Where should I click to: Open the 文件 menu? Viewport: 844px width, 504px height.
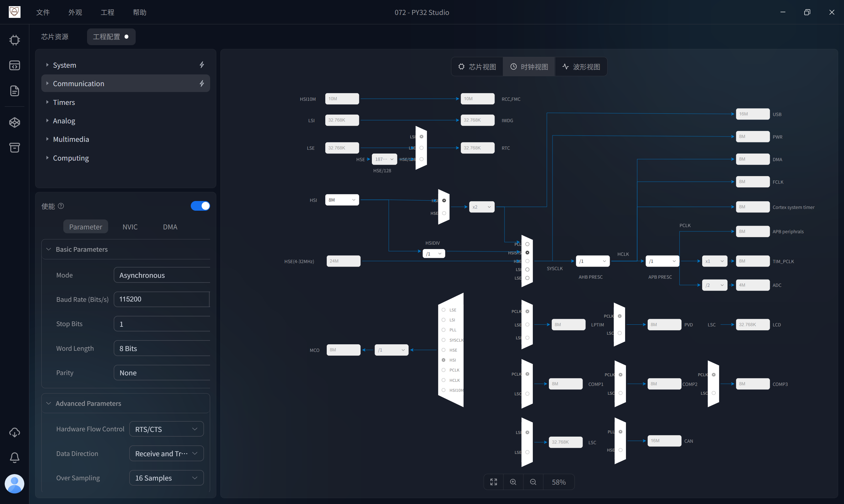(43, 12)
